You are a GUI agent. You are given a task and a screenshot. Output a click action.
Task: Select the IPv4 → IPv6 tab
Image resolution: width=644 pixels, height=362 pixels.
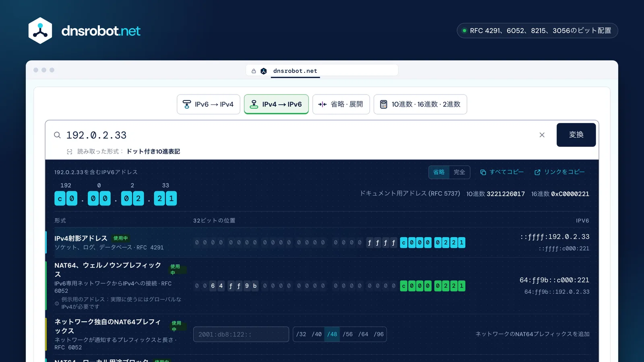276,104
